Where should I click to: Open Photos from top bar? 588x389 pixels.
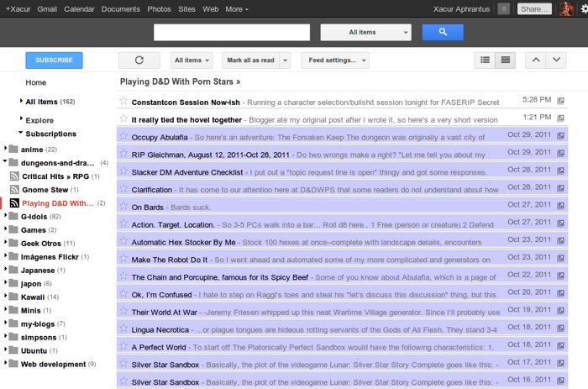tap(159, 9)
